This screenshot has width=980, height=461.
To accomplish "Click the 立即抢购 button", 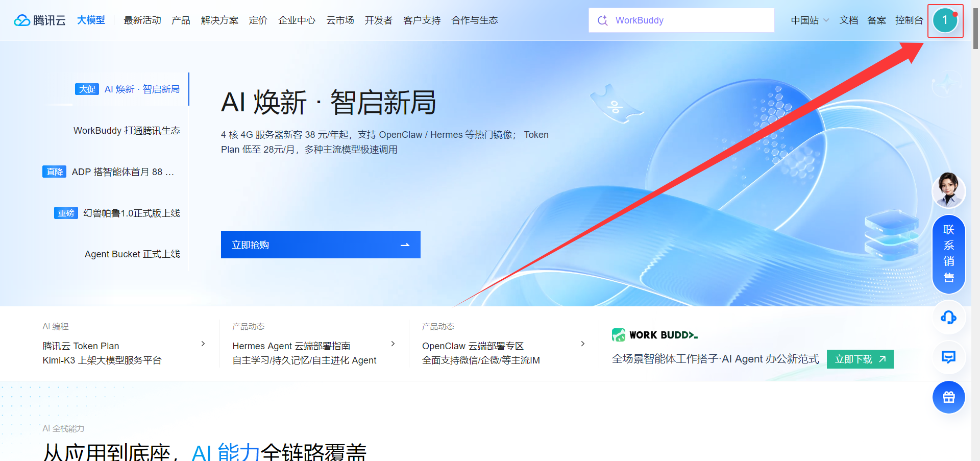I will [x=321, y=245].
